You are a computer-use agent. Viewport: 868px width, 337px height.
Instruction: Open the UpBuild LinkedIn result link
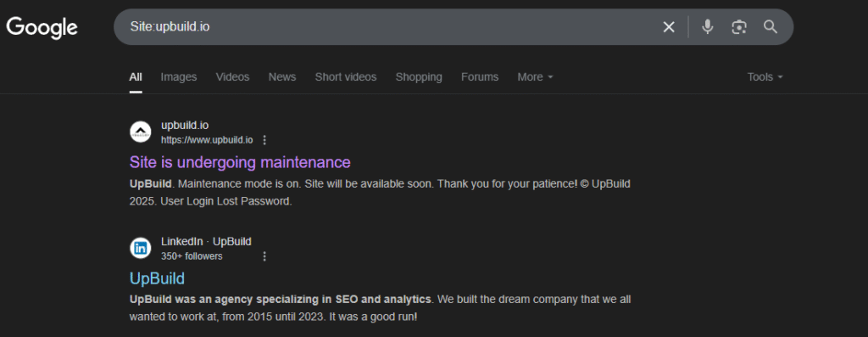click(157, 278)
